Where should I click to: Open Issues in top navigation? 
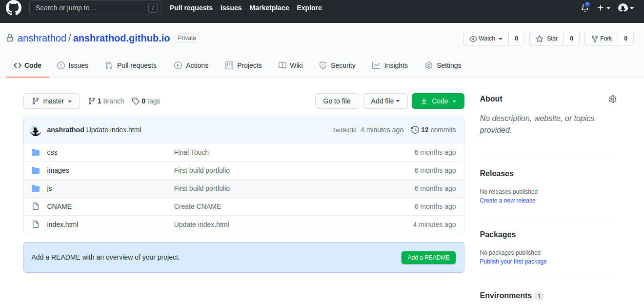pos(231,8)
